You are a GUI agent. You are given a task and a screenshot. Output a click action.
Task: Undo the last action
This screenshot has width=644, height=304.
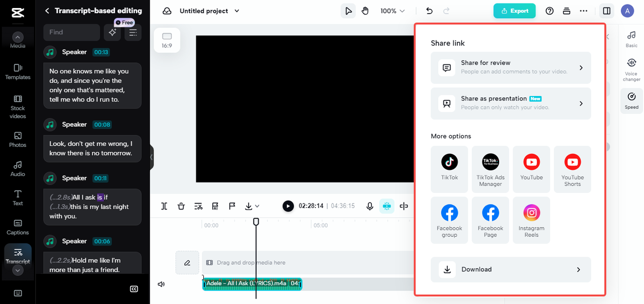[x=429, y=11]
